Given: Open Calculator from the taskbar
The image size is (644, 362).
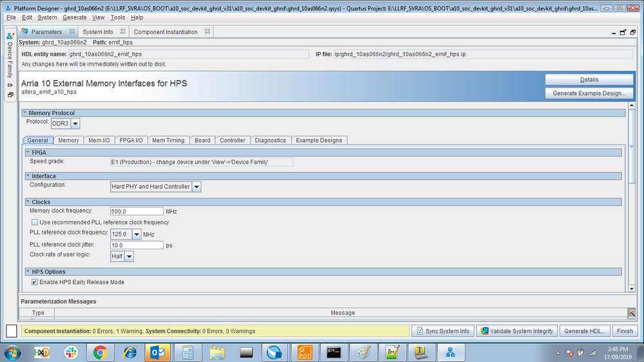Looking at the screenshot, I should point(188,352).
